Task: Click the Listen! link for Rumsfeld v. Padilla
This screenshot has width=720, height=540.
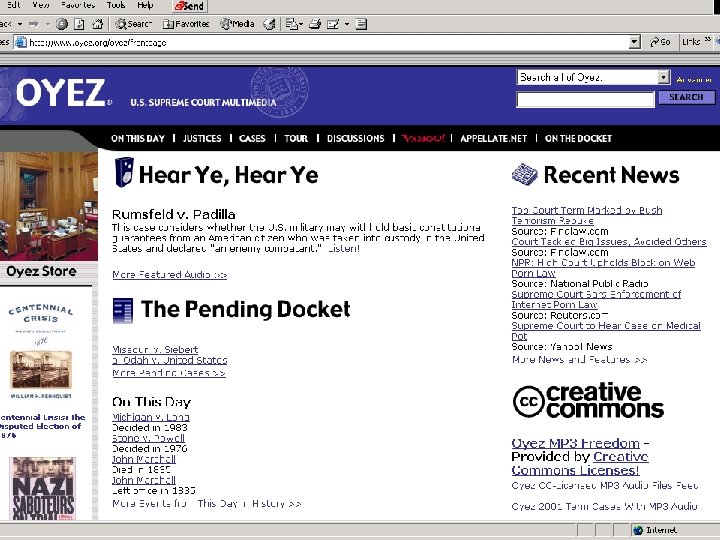Action: 343,249
